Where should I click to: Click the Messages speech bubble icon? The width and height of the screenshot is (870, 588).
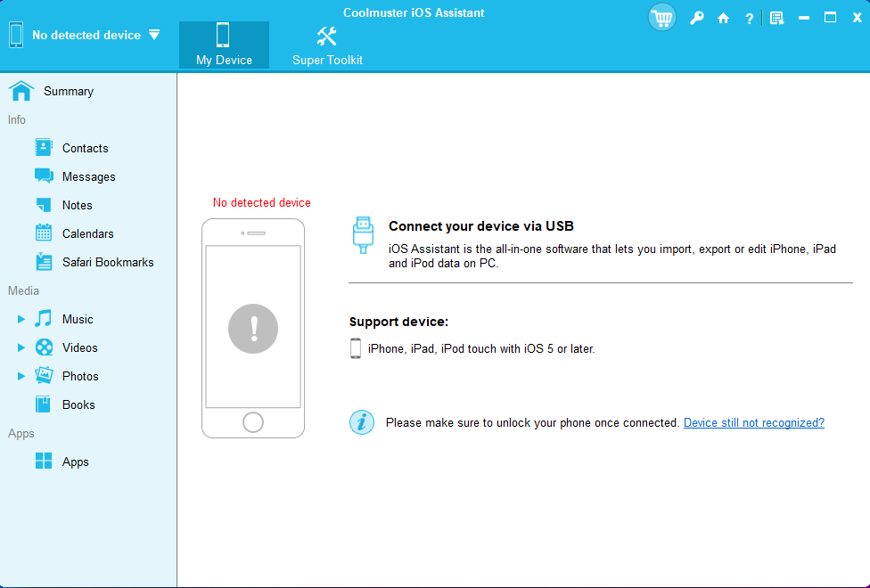[x=44, y=176]
